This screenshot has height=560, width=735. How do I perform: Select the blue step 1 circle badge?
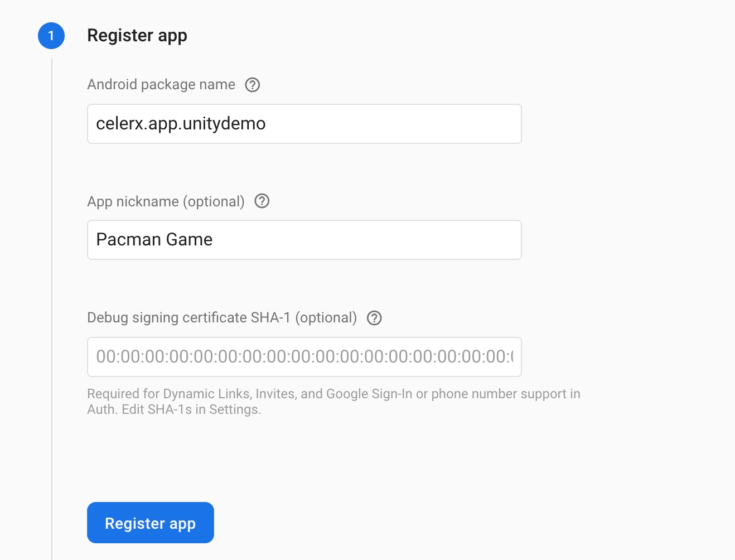(51, 36)
